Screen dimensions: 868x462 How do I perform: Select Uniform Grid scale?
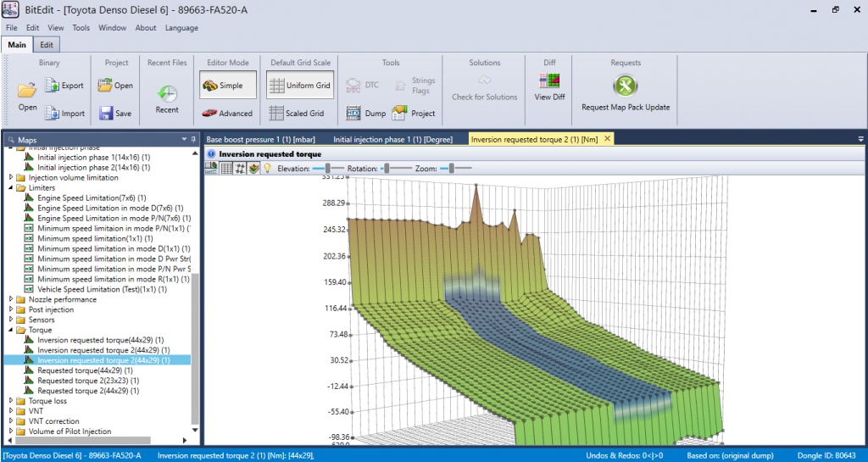[300, 86]
